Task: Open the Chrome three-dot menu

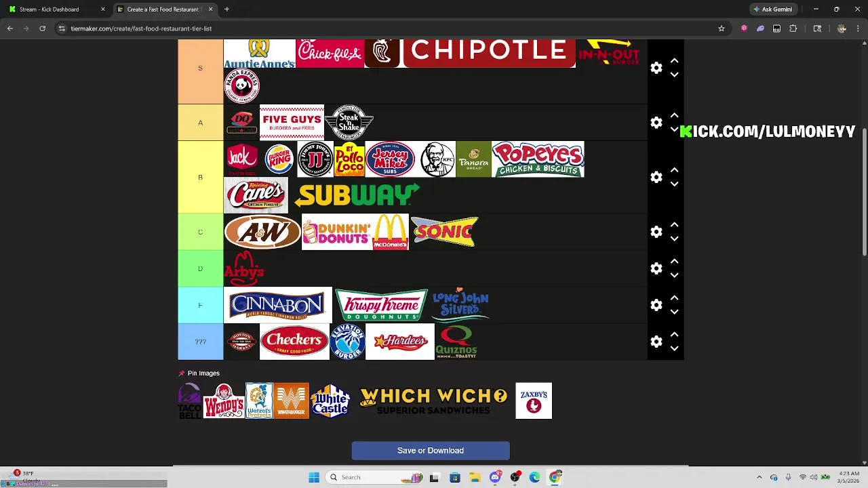Action: tap(858, 28)
